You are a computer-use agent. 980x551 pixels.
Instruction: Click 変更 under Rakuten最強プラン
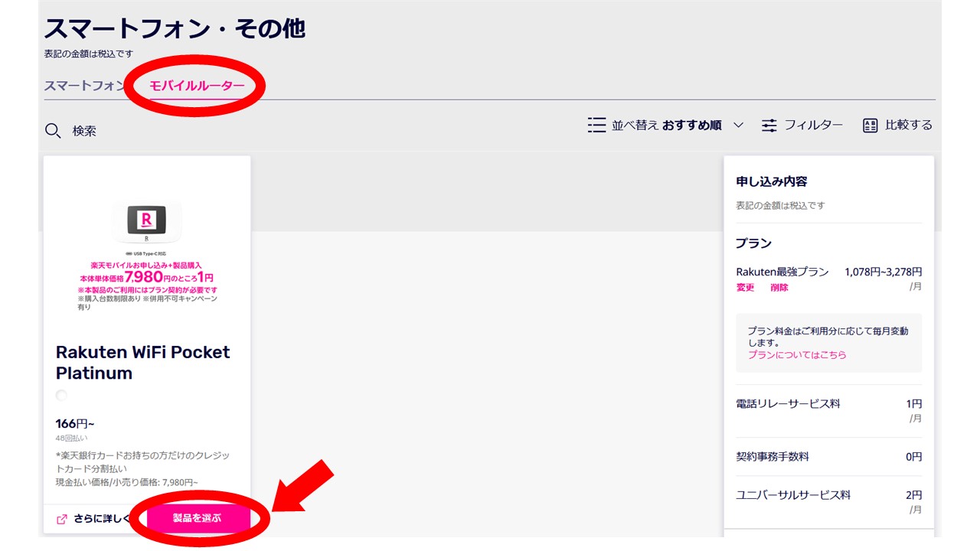tap(745, 288)
